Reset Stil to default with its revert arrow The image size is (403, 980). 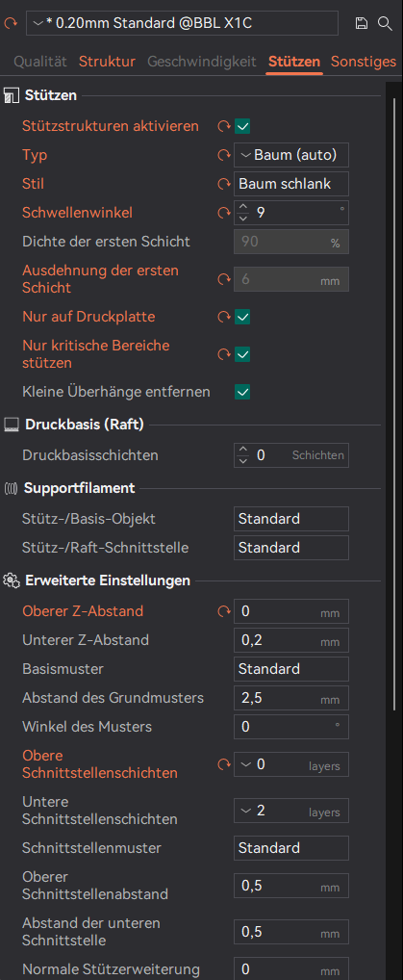[x=224, y=185]
